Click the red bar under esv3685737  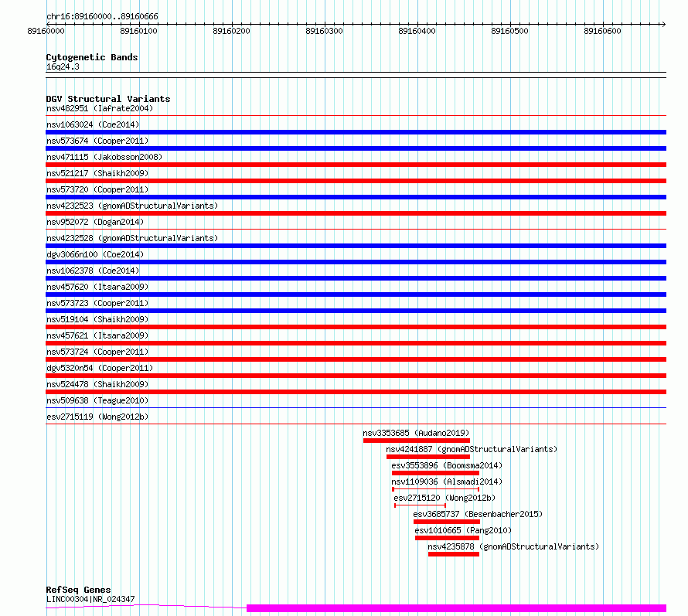pyautogui.click(x=447, y=522)
